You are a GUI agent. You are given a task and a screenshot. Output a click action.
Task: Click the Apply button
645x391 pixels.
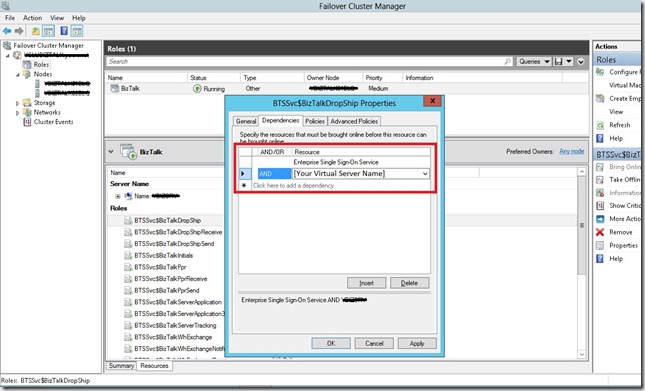417,343
